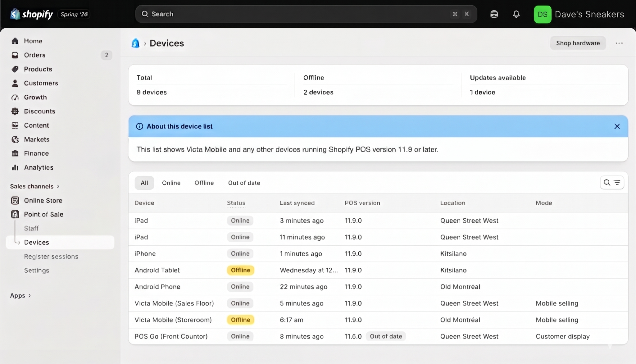Open the more actions ellipsis menu

point(619,43)
